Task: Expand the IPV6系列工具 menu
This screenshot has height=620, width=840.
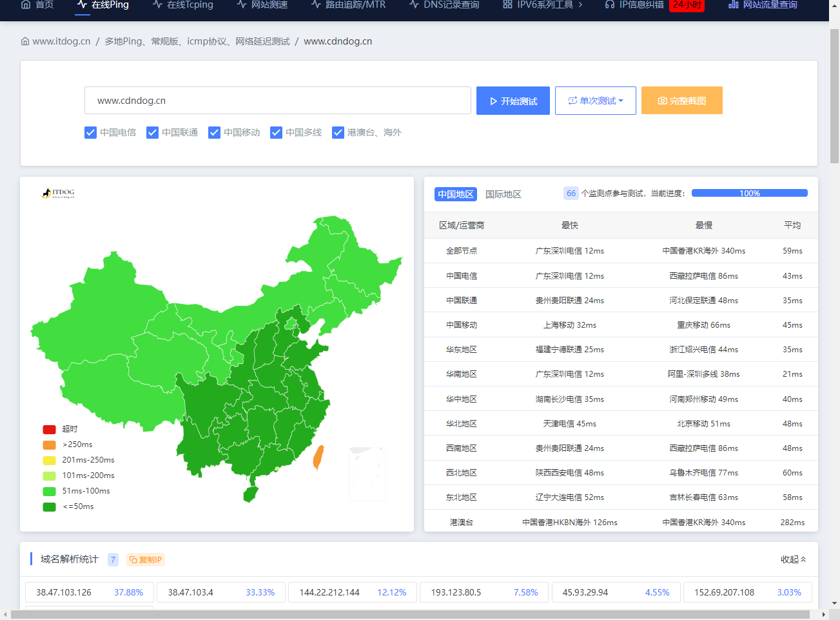Action: (x=543, y=5)
